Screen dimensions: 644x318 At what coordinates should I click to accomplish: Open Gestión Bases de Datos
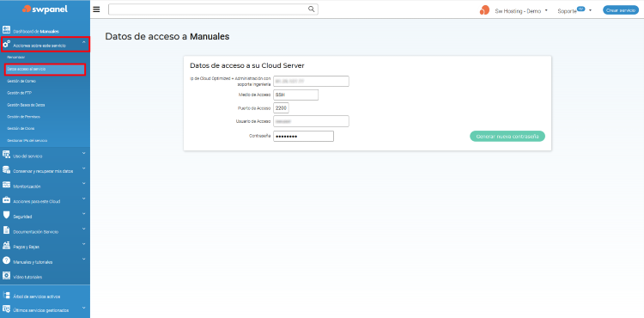coord(26,105)
